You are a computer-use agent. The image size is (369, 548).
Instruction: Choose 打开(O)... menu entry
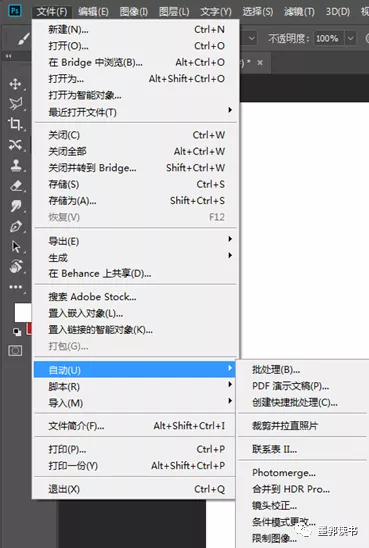click(x=136, y=46)
